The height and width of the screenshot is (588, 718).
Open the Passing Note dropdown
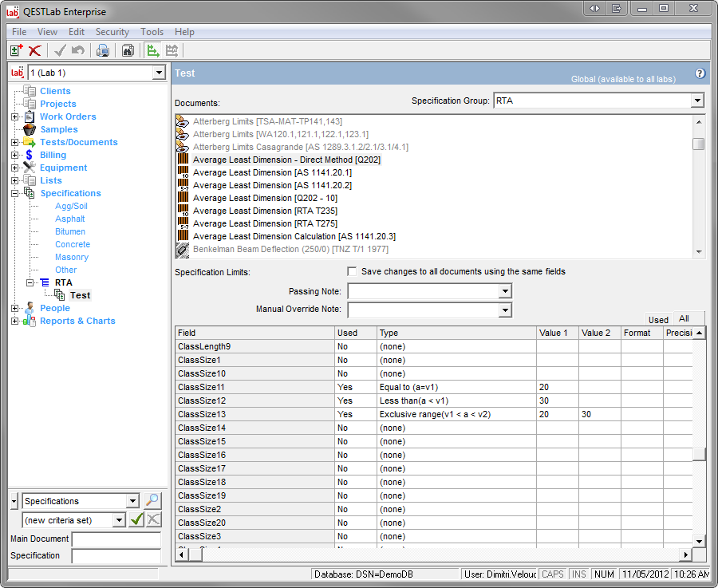(x=504, y=292)
